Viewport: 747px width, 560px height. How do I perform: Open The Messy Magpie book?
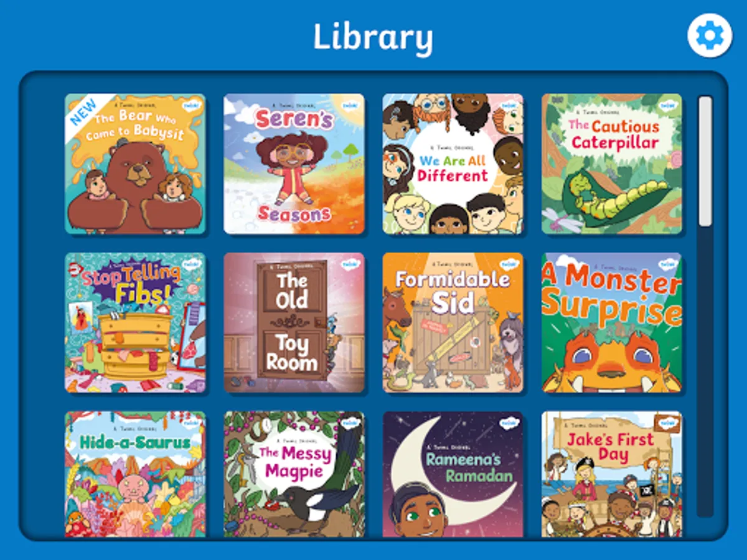pyautogui.click(x=294, y=474)
